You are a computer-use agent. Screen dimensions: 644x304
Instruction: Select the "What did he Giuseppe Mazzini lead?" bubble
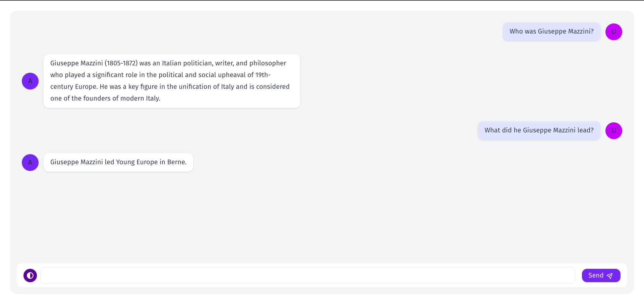[539, 130]
